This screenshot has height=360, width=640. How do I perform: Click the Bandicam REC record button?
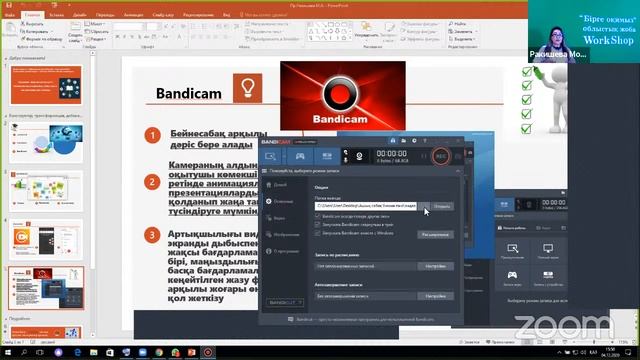pyautogui.click(x=440, y=156)
